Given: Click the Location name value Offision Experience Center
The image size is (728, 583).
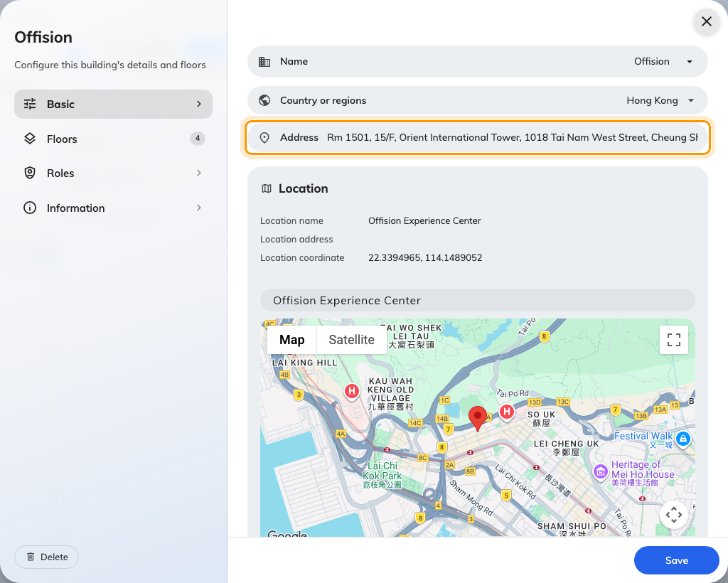Looking at the screenshot, I should (424, 221).
